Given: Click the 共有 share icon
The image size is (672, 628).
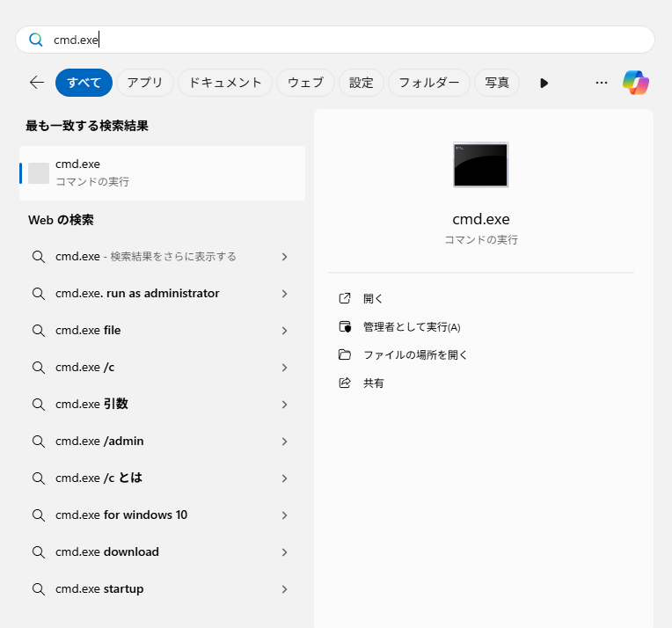Looking at the screenshot, I should [x=345, y=383].
